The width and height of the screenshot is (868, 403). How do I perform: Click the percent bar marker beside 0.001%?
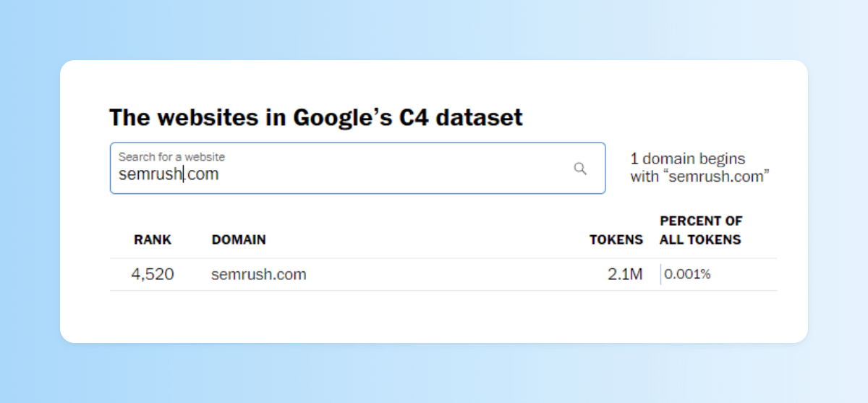(660, 275)
